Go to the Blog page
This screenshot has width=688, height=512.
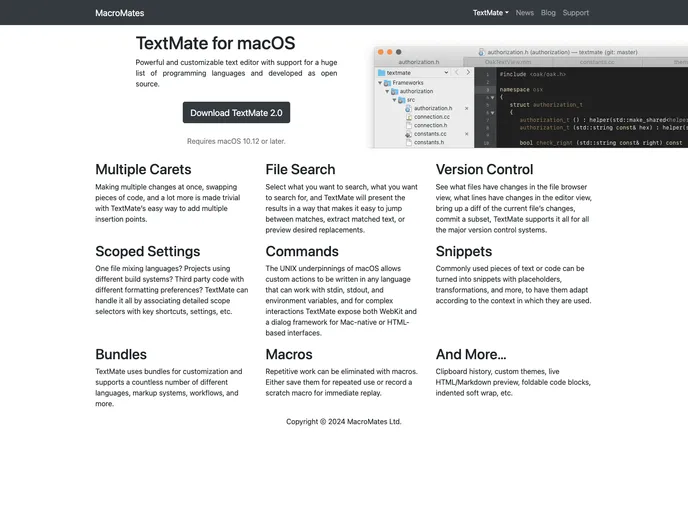(x=548, y=13)
